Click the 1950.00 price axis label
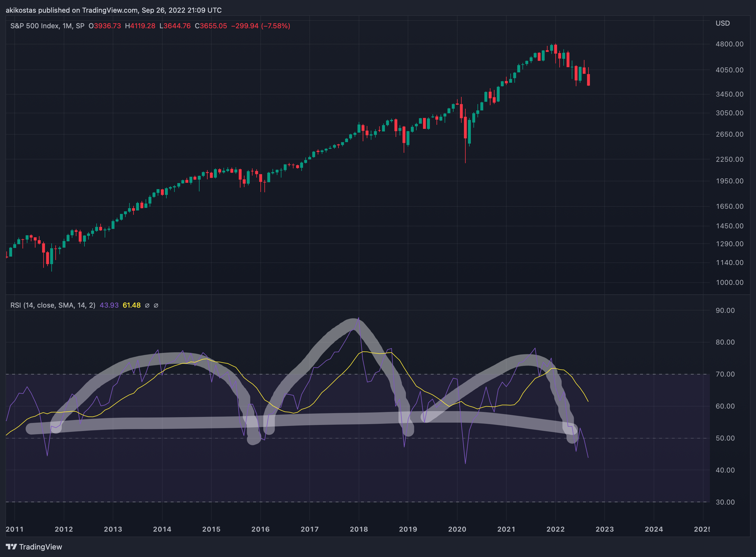This screenshot has width=756, height=557. (x=729, y=181)
